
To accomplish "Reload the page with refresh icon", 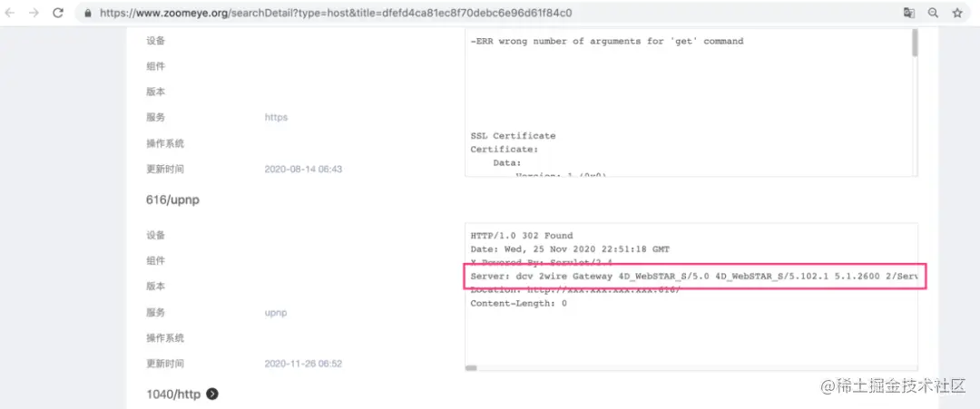I will click(x=57, y=13).
